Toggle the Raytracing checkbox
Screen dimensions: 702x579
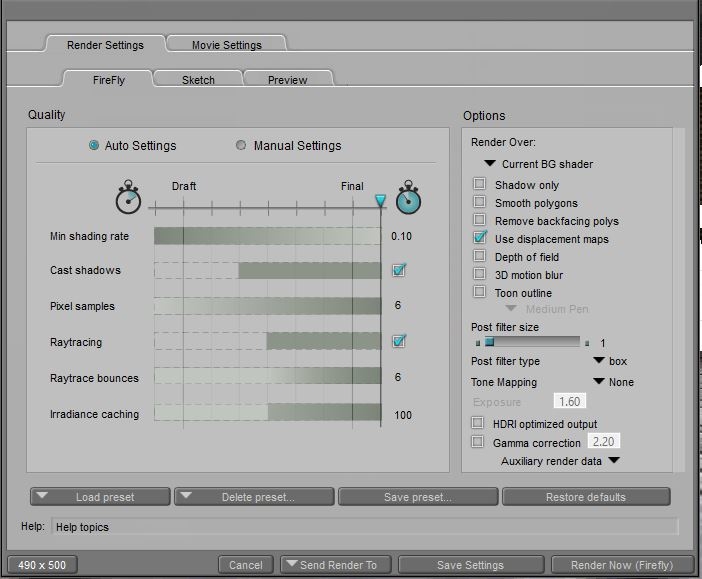(x=399, y=342)
